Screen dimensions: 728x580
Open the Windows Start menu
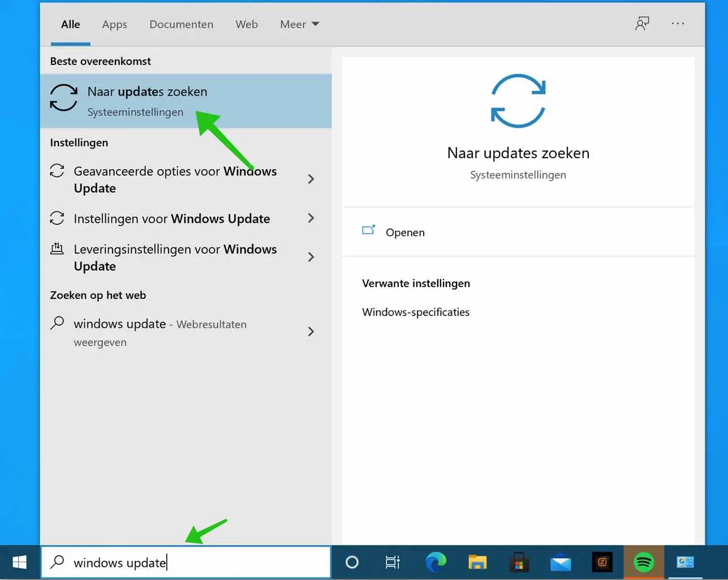[20, 562]
